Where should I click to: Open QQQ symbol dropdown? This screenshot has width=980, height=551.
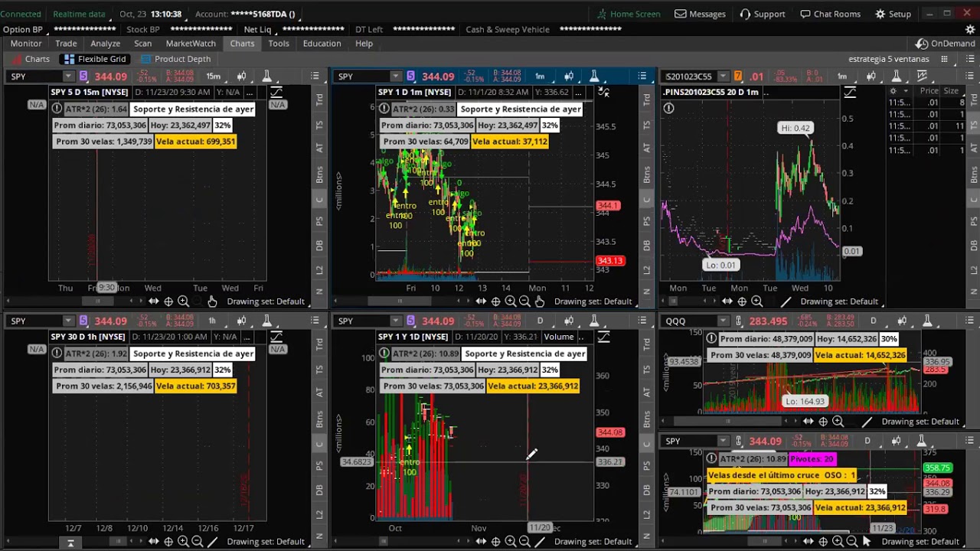point(722,321)
